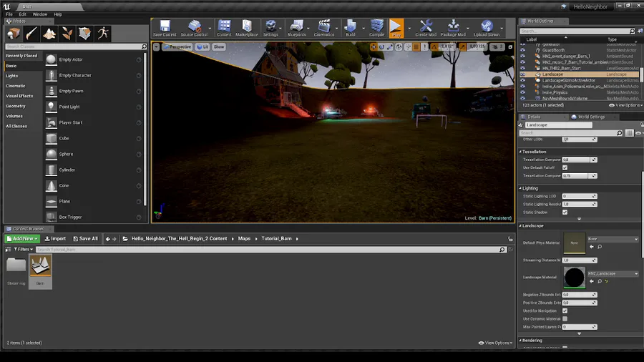Click the Lit view mode button

click(x=203, y=47)
